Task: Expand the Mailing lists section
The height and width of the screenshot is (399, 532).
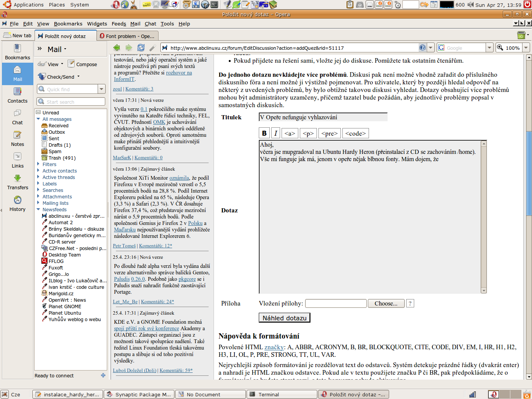Action: coord(38,203)
